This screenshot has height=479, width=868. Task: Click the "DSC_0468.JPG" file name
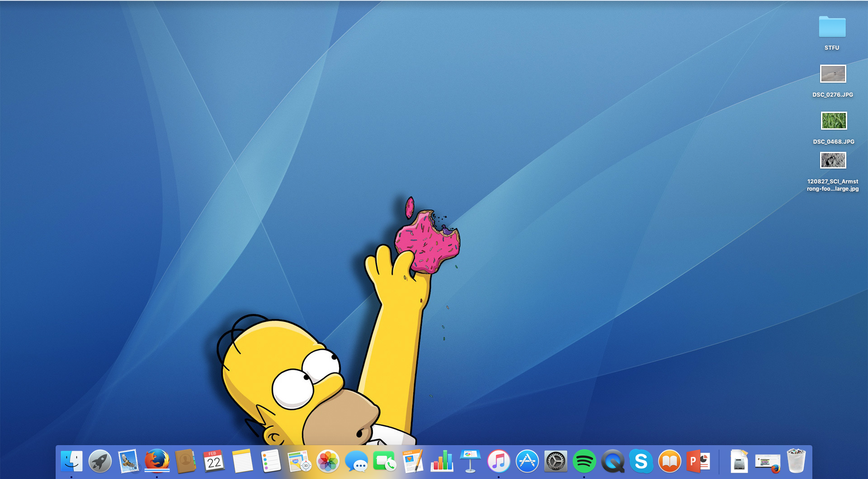point(834,142)
